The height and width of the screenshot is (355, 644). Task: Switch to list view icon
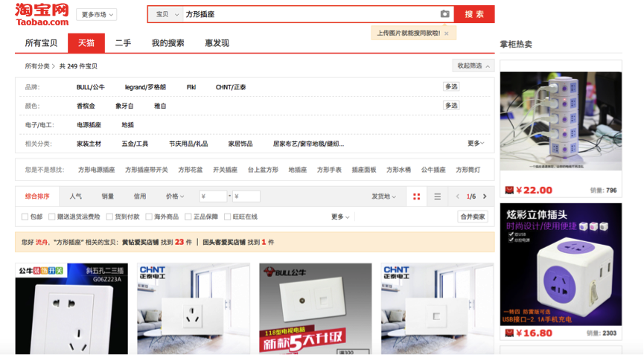[438, 196]
